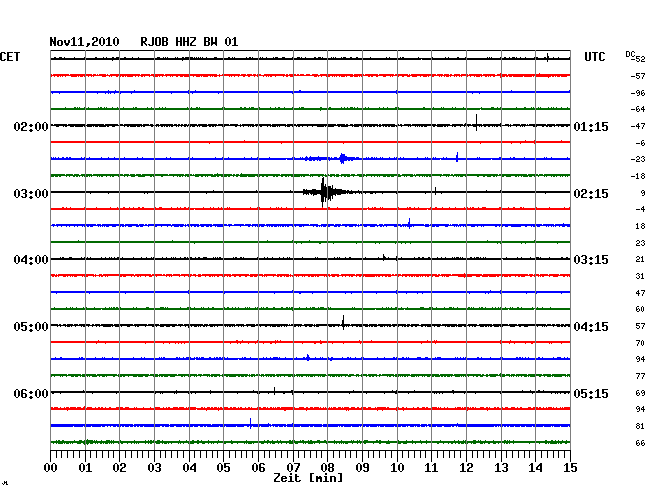Select the 03:00 CET time label
The height and width of the screenshot is (494, 650).
(31, 194)
